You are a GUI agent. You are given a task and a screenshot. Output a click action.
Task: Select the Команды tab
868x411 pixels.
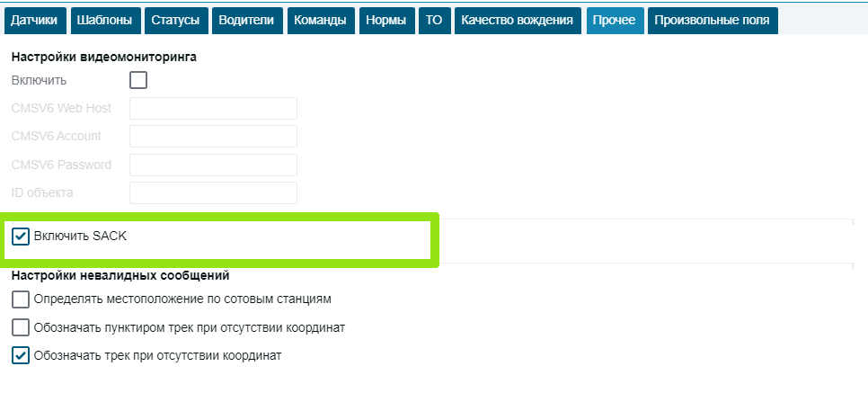(321, 21)
